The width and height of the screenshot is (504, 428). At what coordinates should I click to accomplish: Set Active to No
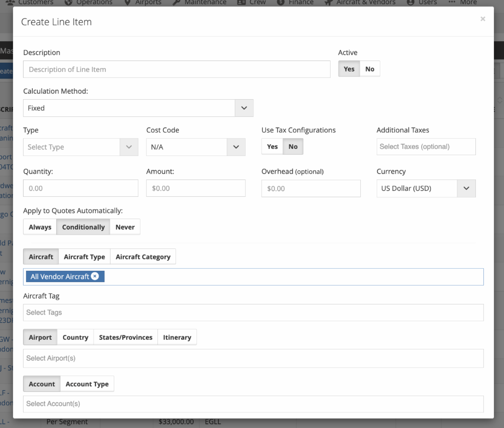point(370,69)
